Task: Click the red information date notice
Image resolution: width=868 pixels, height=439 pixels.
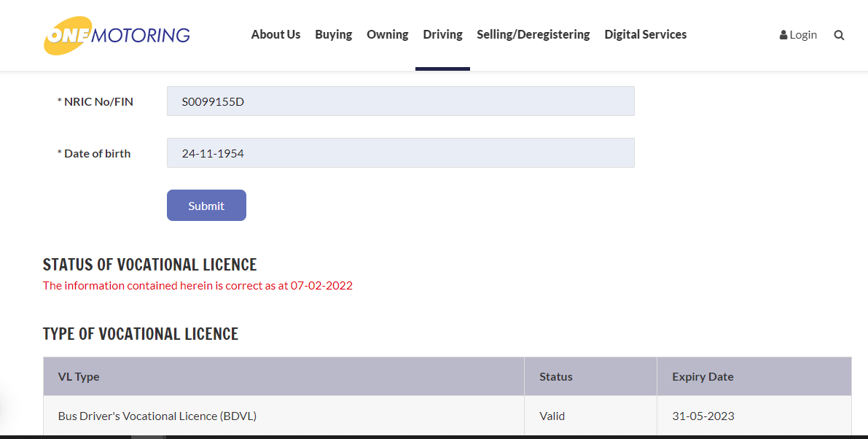Action: 198,286
